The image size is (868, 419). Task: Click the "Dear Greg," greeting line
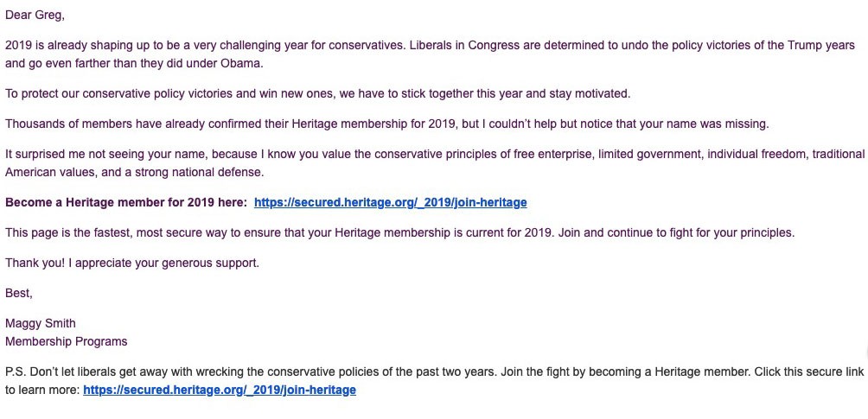35,15
